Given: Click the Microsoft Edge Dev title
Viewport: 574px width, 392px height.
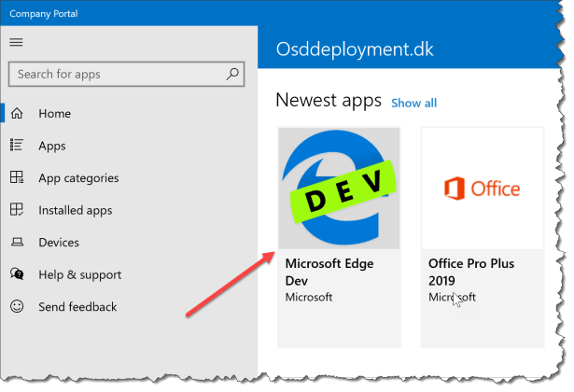Looking at the screenshot, I should (328, 272).
